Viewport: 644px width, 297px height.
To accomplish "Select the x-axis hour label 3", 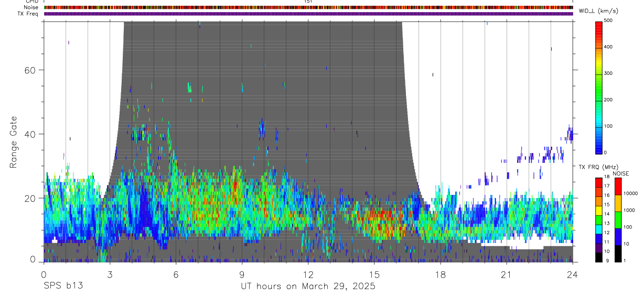I will point(110,274).
